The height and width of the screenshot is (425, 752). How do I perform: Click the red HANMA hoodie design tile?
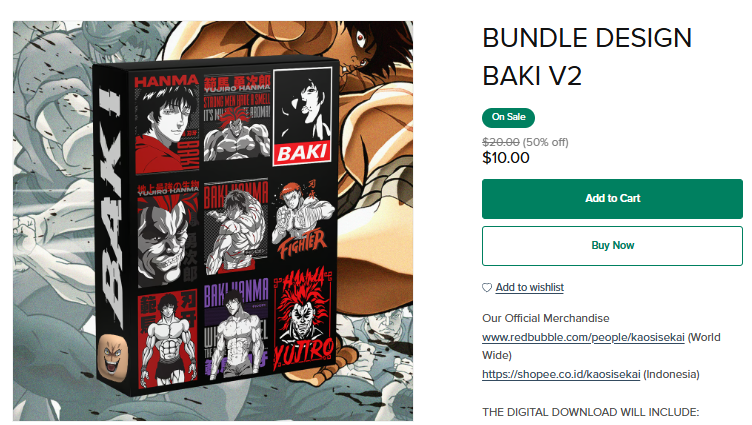tap(166, 124)
